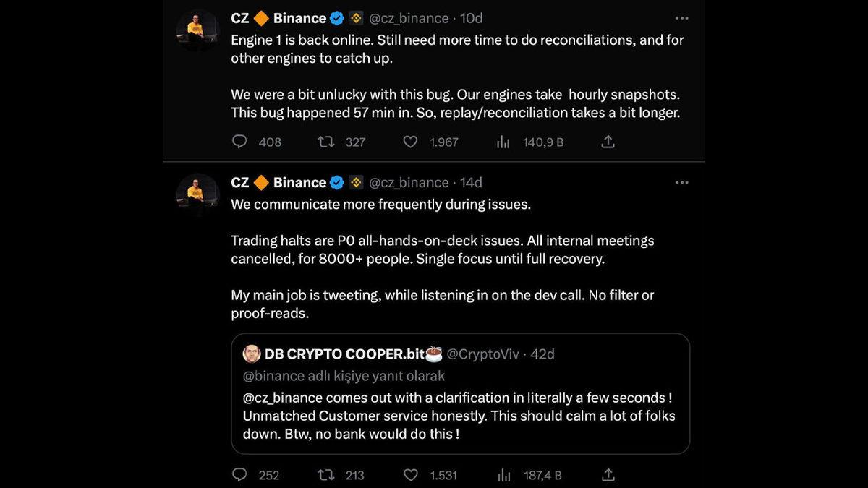This screenshot has height=488, width=868.
Task: Open more options on the second tweet
Action: pyautogui.click(x=681, y=182)
